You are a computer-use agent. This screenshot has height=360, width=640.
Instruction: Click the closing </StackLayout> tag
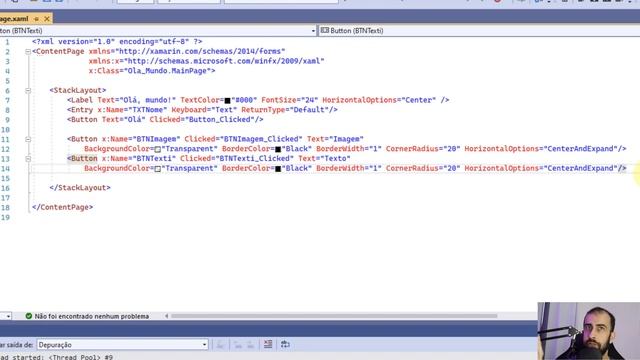tap(80, 188)
